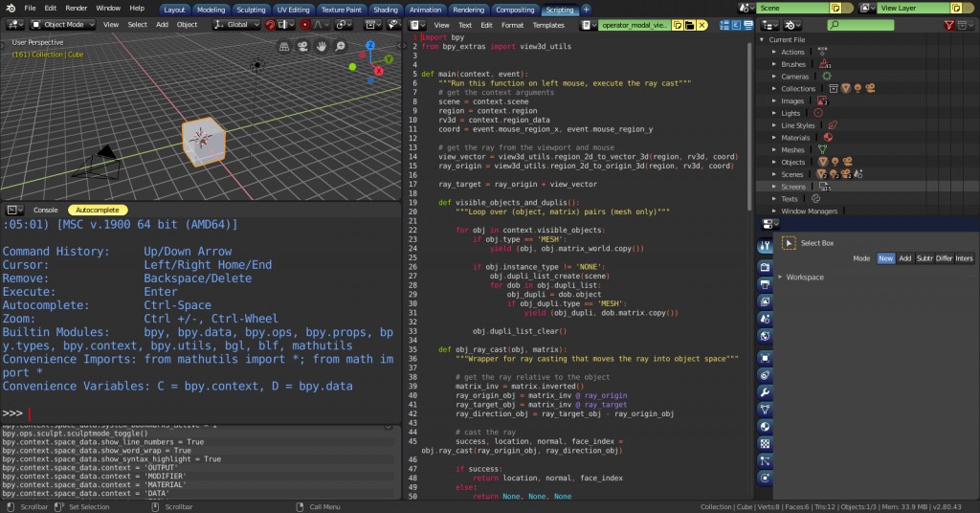Select the Add selection mode button
Image resolution: width=980 pixels, height=513 pixels.
(x=904, y=258)
